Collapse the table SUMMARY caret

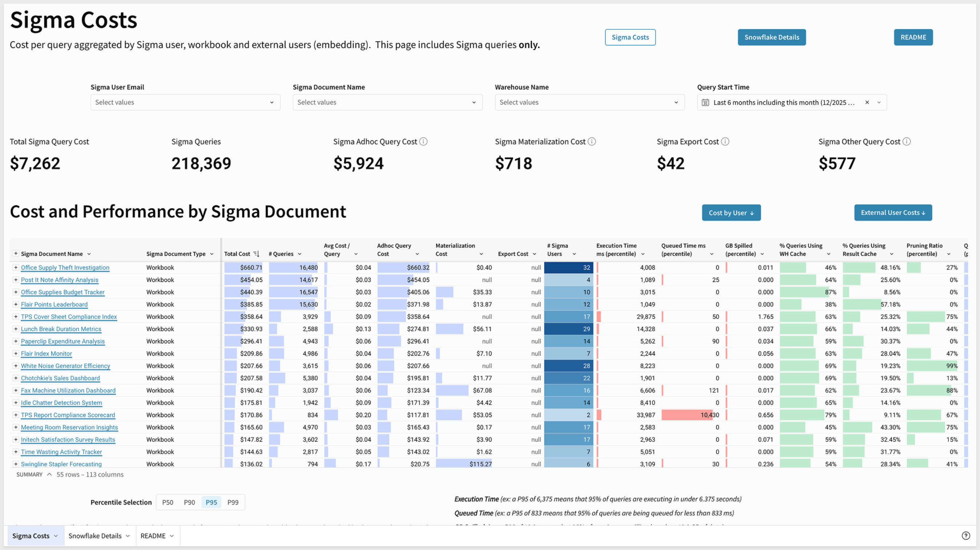[x=49, y=474]
